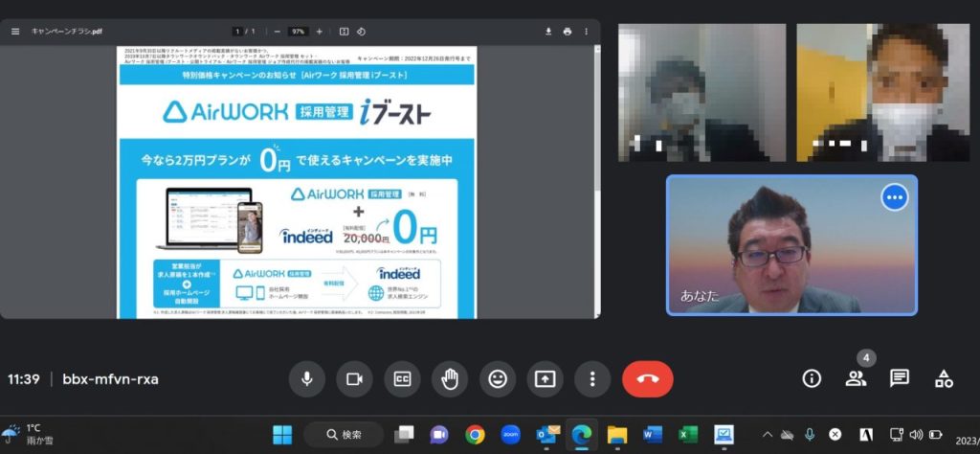This screenshot has width=980, height=454.
Task: Switch to Microsoft Edge on the taskbar
Action: (x=582, y=434)
